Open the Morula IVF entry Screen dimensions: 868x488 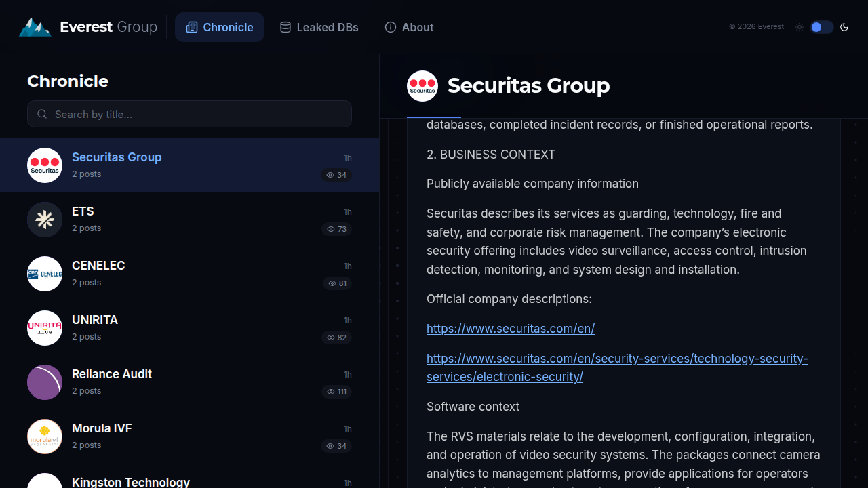(x=189, y=436)
